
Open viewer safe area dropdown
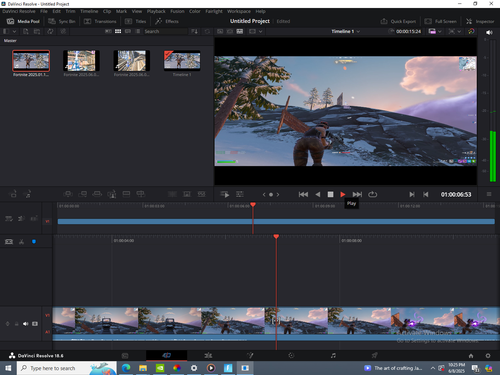[x=455, y=31]
